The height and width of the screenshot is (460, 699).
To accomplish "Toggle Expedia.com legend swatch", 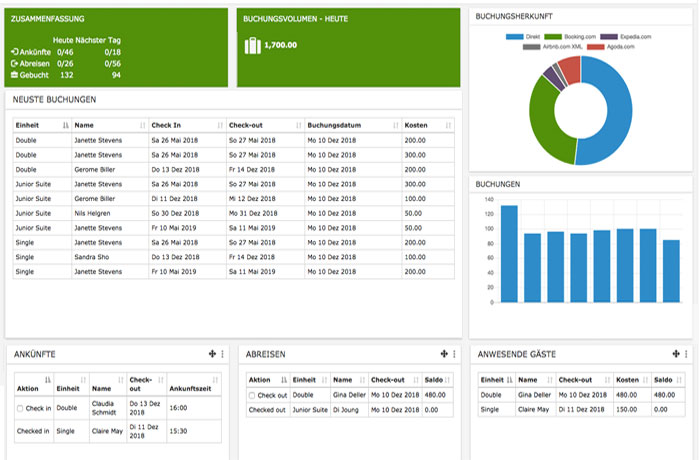I will tap(609, 37).
